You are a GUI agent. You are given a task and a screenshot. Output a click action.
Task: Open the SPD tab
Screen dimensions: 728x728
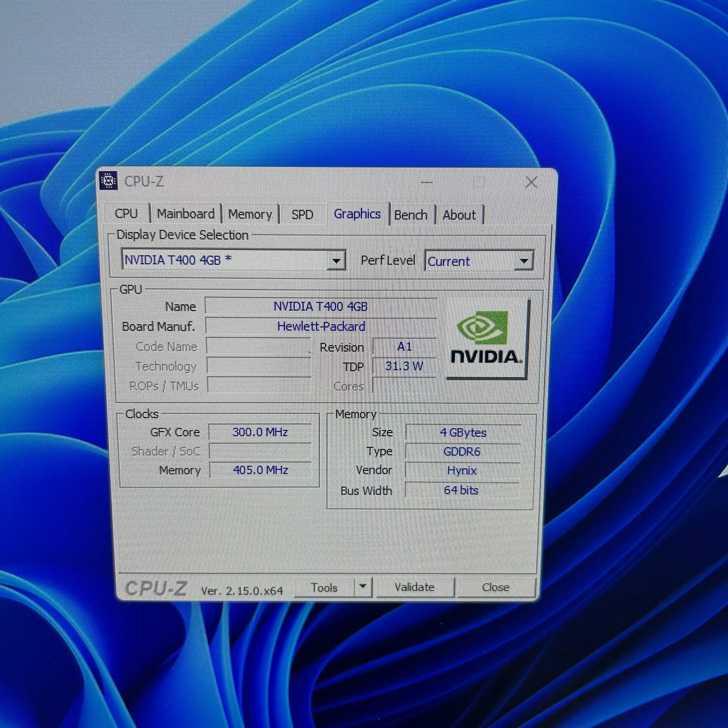tap(302, 214)
